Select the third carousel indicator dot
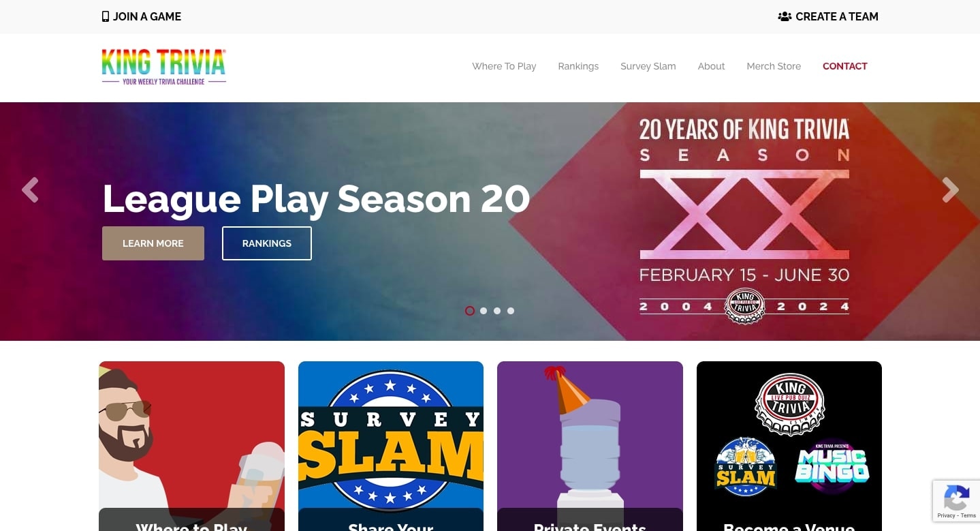Image resolution: width=980 pixels, height=531 pixels. tap(497, 311)
